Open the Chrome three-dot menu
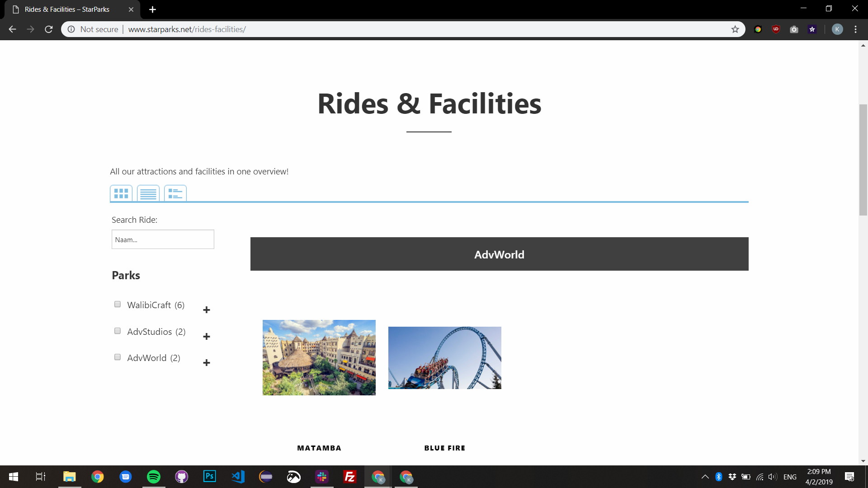868x488 pixels. click(x=855, y=29)
